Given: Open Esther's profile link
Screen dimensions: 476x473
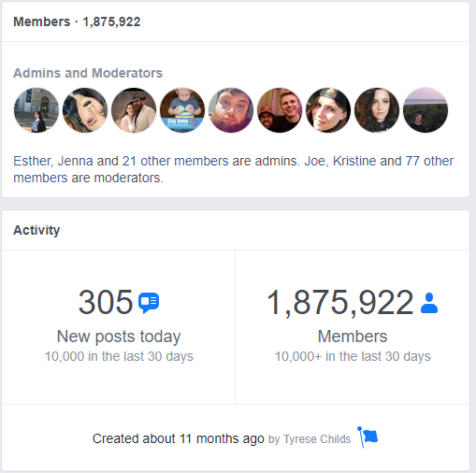Looking at the screenshot, I should coord(32,161).
